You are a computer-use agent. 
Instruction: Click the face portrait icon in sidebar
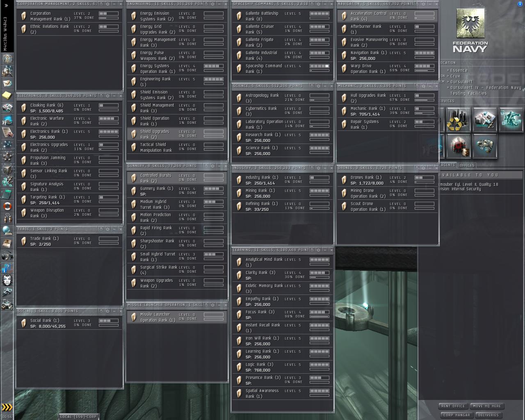coord(7,280)
